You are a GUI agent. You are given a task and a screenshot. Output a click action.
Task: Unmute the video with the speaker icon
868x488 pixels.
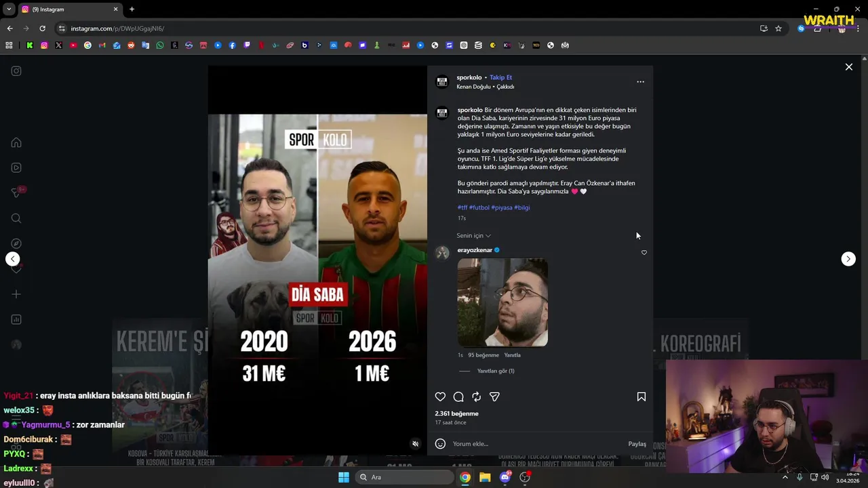pyautogui.click(x=416, y=444)
